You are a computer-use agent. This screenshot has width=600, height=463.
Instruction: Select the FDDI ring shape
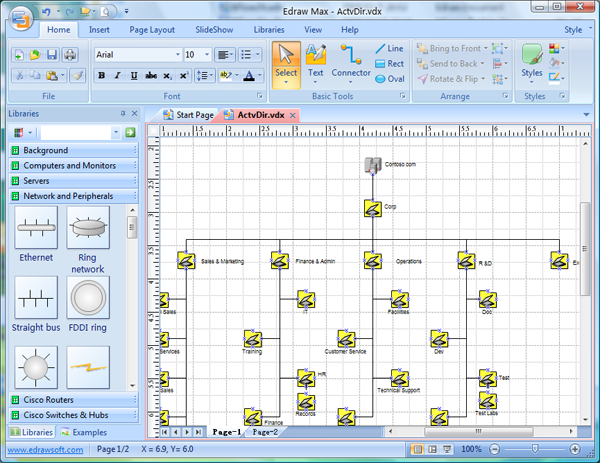coord(88,304)
